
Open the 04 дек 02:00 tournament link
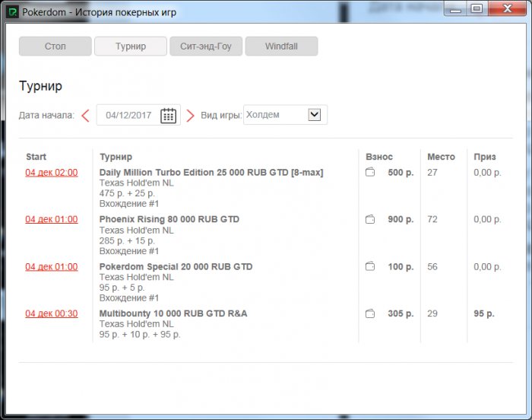[52, 173]
